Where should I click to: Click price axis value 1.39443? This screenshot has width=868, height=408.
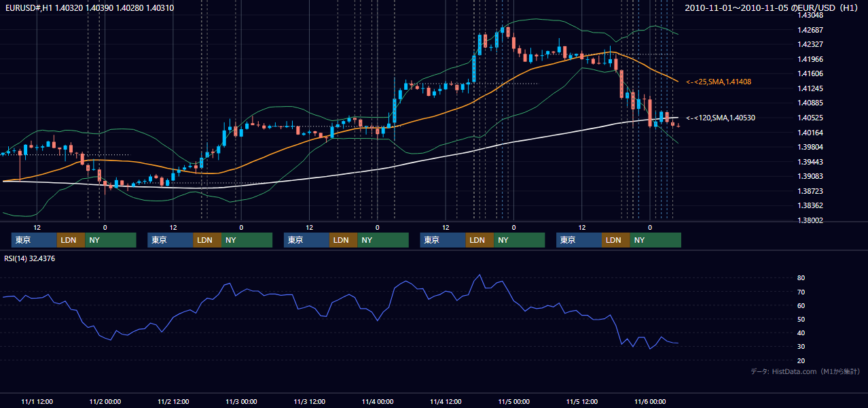click(x=810, y=162)
